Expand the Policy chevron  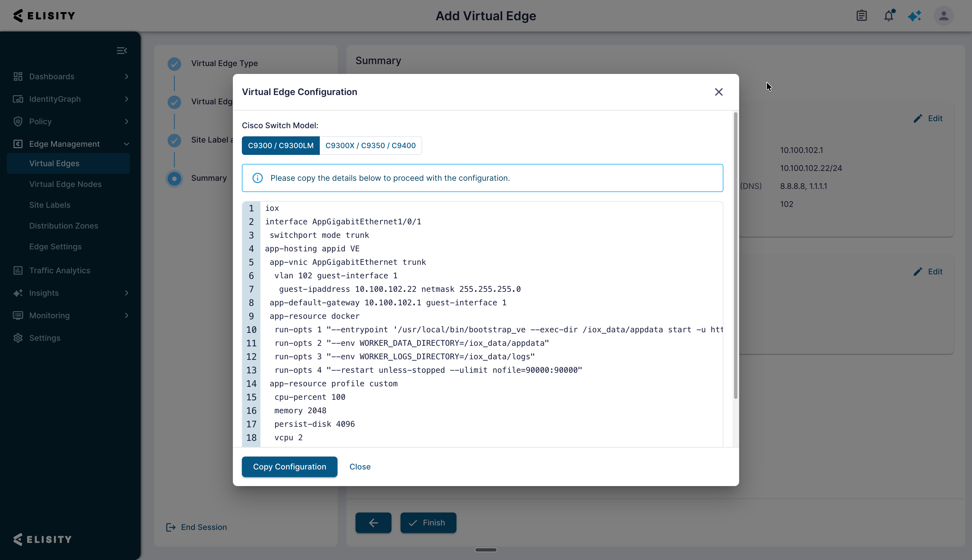(x=127, y=121)
